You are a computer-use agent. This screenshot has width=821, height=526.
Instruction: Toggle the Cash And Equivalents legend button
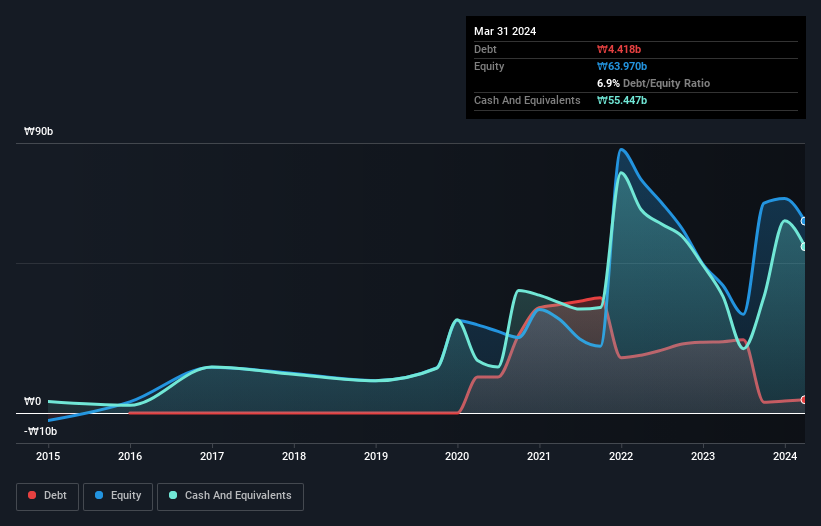click(x=230, y=496)
